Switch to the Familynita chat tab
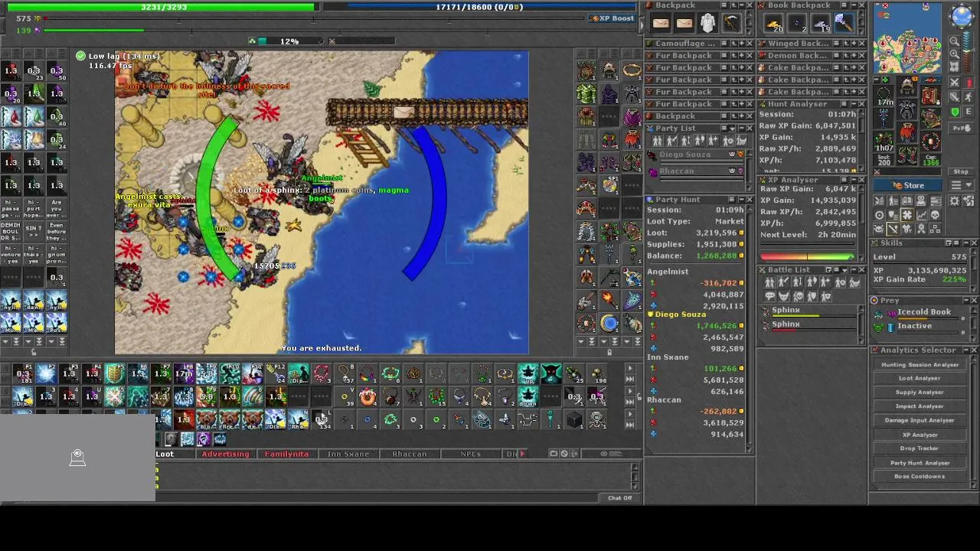Image resolution: width=980 pixels, height=551 pixels. tap(286, 454)
